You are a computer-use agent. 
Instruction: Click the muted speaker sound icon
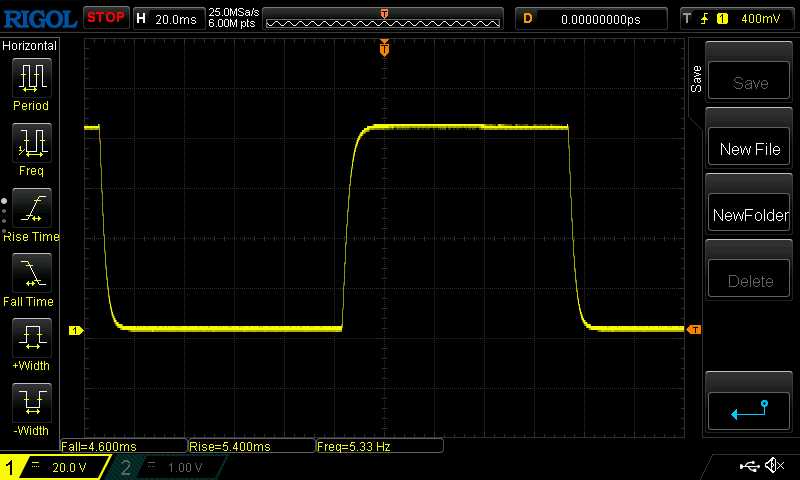point(775,465)
